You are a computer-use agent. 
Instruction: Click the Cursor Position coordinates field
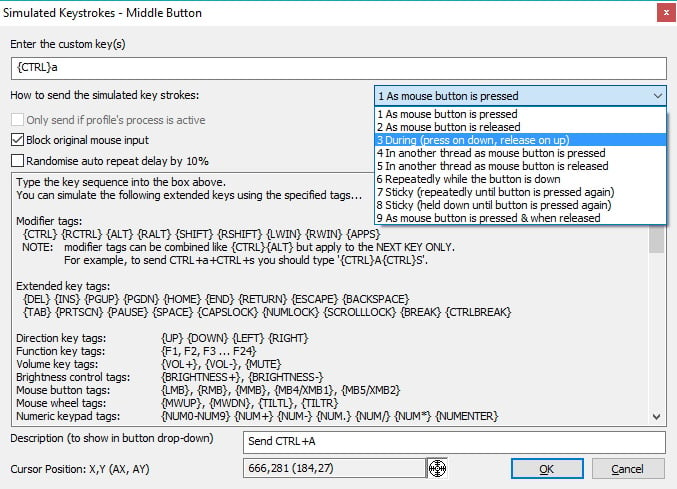point(333,468)
